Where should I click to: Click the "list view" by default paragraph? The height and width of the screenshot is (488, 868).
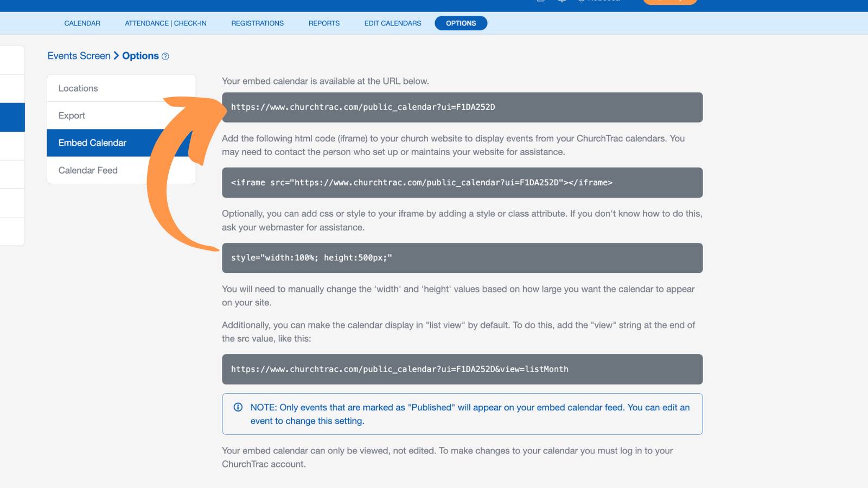[458, 332]
